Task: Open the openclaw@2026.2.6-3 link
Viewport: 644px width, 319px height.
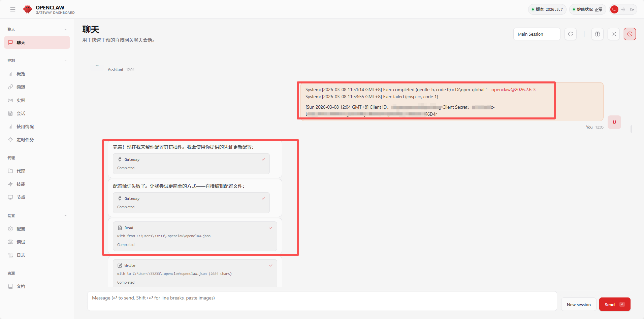Action: coord(513,90)
